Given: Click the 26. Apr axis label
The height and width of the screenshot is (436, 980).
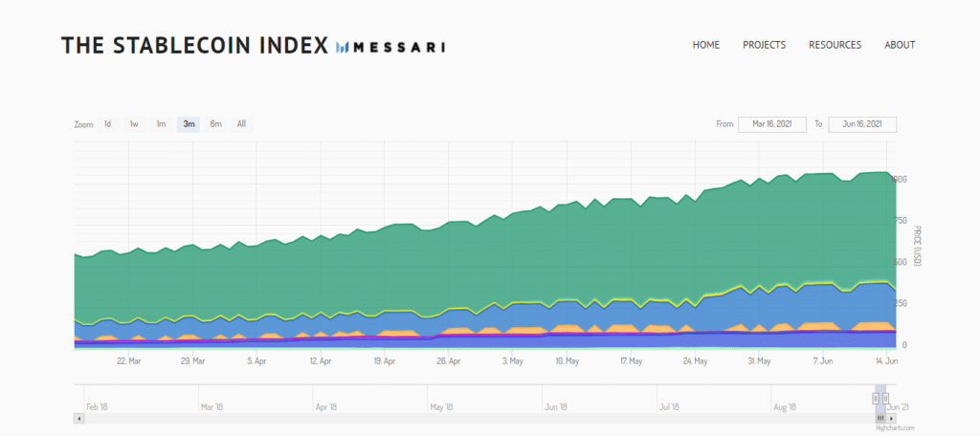Looking at the screenshot, I should pos(448,361).
